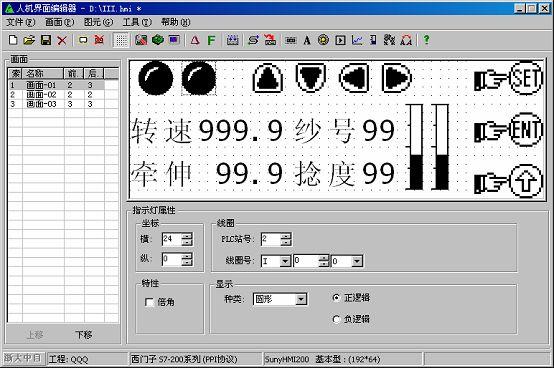Image resolution: width=554 pixels, height=369 pixels.
Task: Enable the 倍角 checkbox
Action: (149, 302)
